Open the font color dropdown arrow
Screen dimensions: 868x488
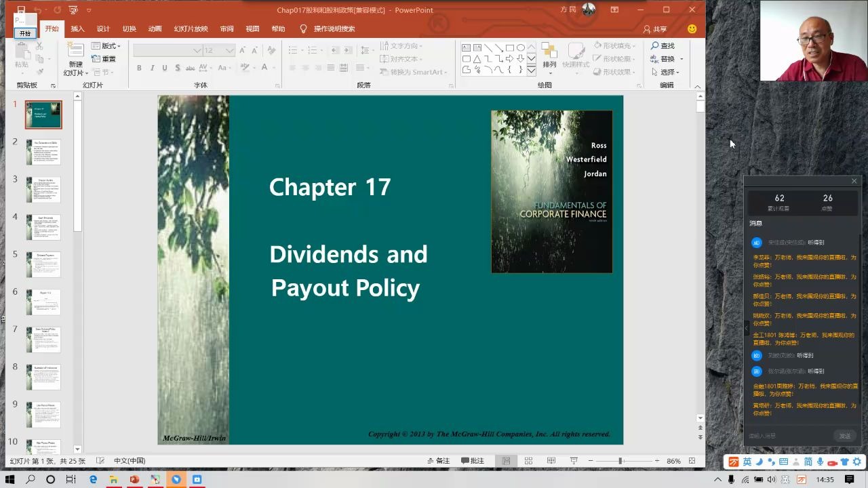point(274,68)
